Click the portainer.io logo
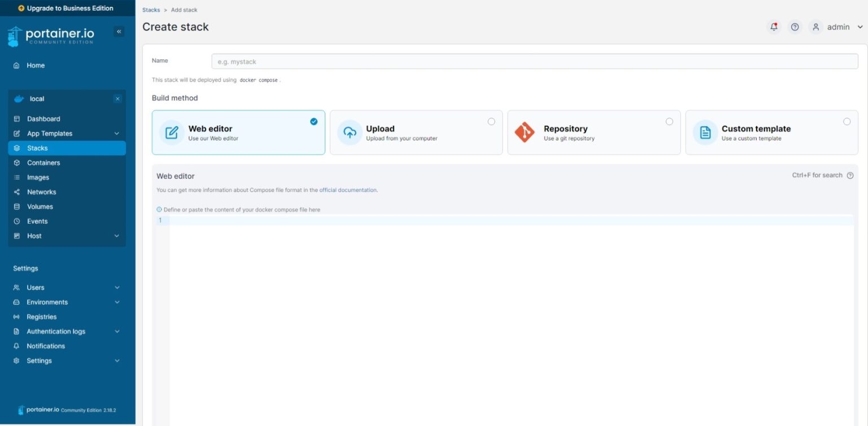This screenshot has height=426, width=868. [51, 36]
